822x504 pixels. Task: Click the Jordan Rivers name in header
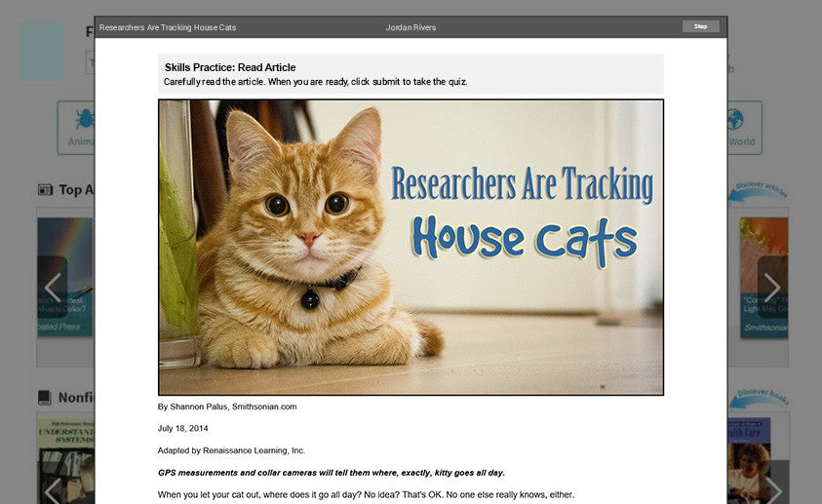tap(411, 27)
